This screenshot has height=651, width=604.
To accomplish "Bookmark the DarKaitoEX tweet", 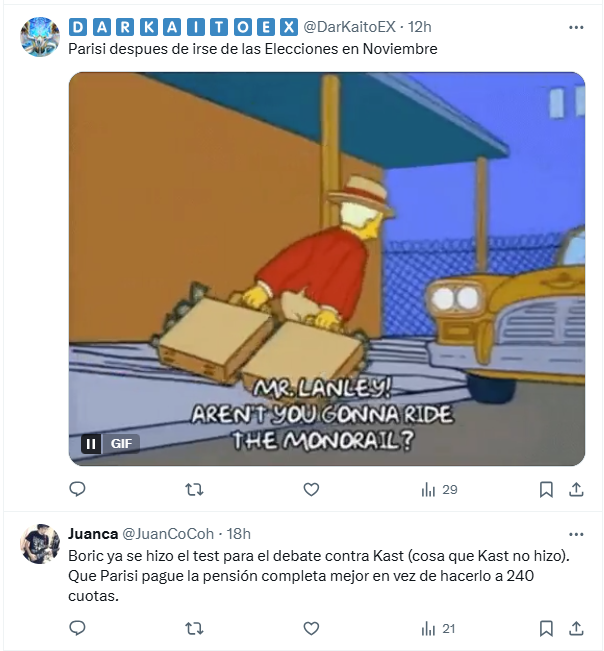I will click(546, 490).
